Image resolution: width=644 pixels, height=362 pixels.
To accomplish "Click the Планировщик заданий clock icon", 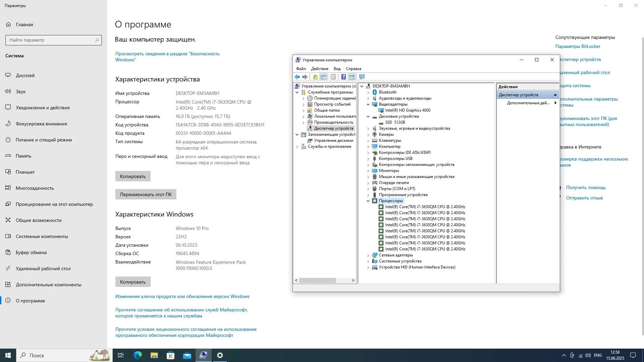I will 310,98.
